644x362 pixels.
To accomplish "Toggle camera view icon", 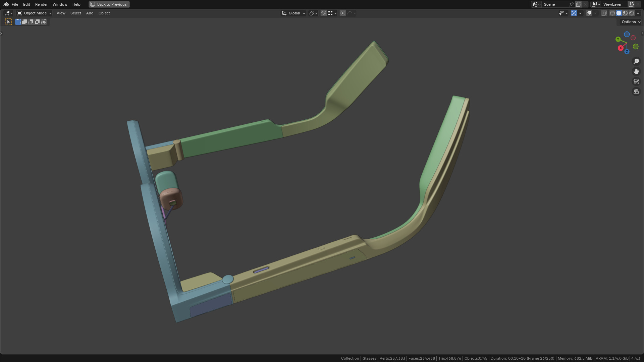I will [636, 81].
